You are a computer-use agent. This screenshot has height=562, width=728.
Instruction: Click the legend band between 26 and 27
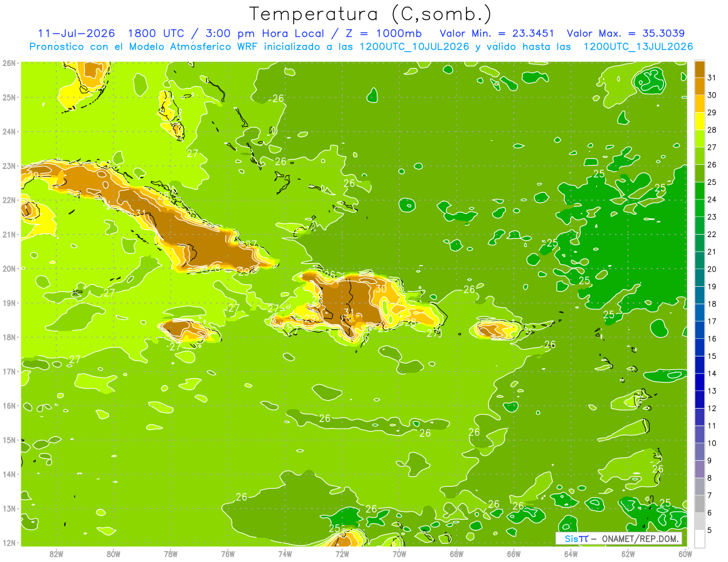[699, 156]
